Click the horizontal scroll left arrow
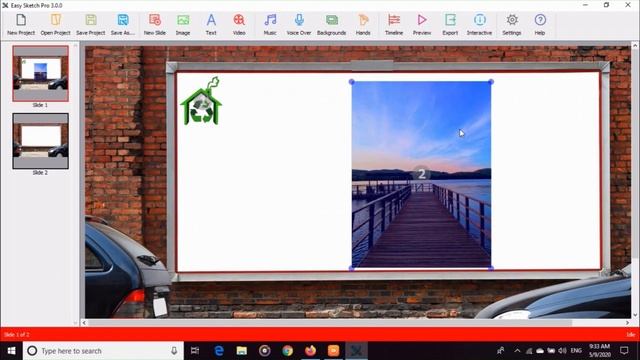The image size is (640, 360). point(84,323)
